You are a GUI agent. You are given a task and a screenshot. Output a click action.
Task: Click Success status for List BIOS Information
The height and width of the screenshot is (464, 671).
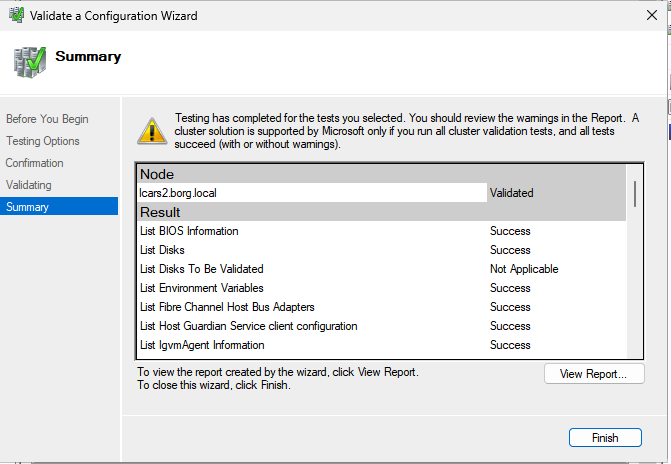click(510, 231)
